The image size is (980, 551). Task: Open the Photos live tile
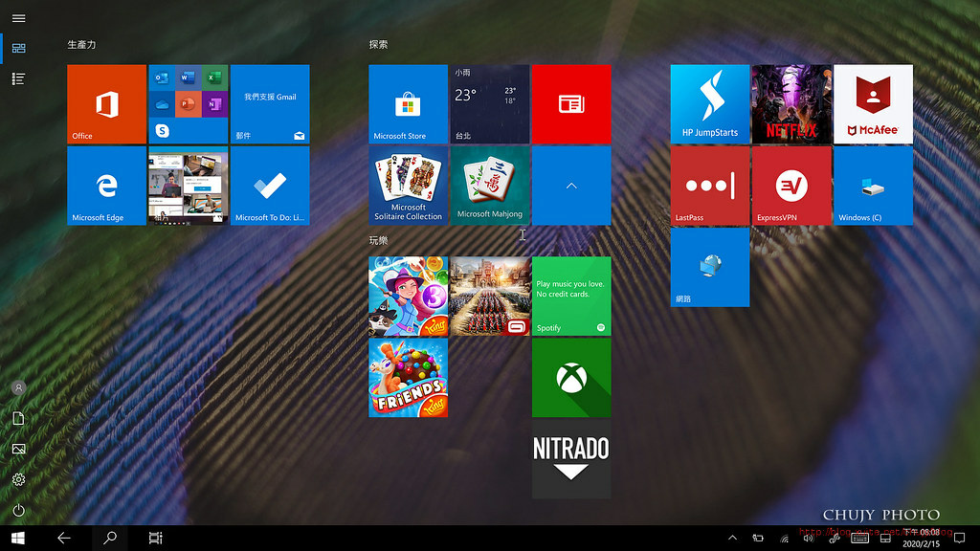189,186
